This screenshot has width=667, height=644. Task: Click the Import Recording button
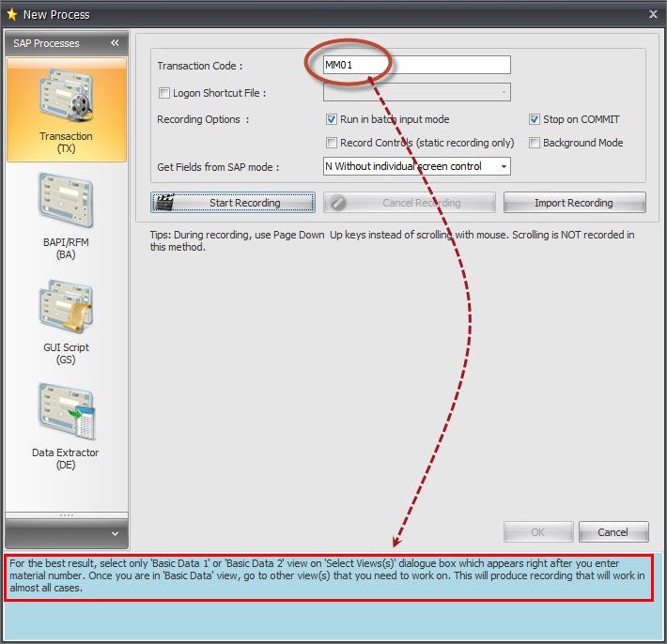[574, 203]
